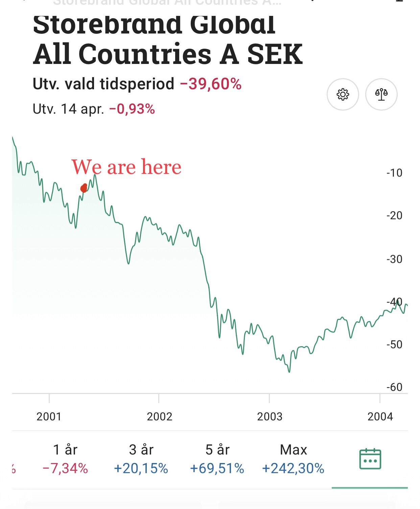Open chart settings gear icon
The width and height of the screenshot is (420, 509).
tap(343, 94)
